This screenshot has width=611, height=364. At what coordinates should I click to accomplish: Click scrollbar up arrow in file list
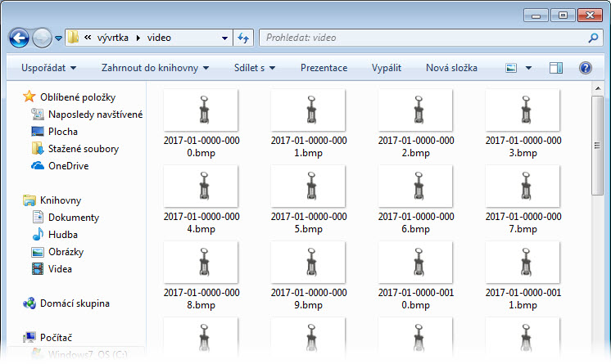coord(597,89)
